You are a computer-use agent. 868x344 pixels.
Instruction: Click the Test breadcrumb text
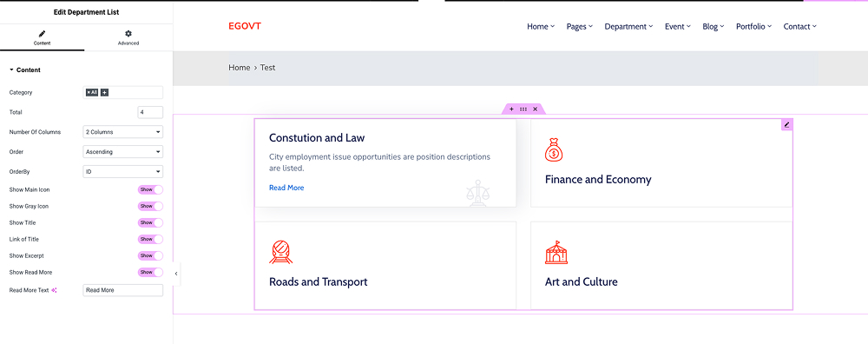tap(267, 68)
